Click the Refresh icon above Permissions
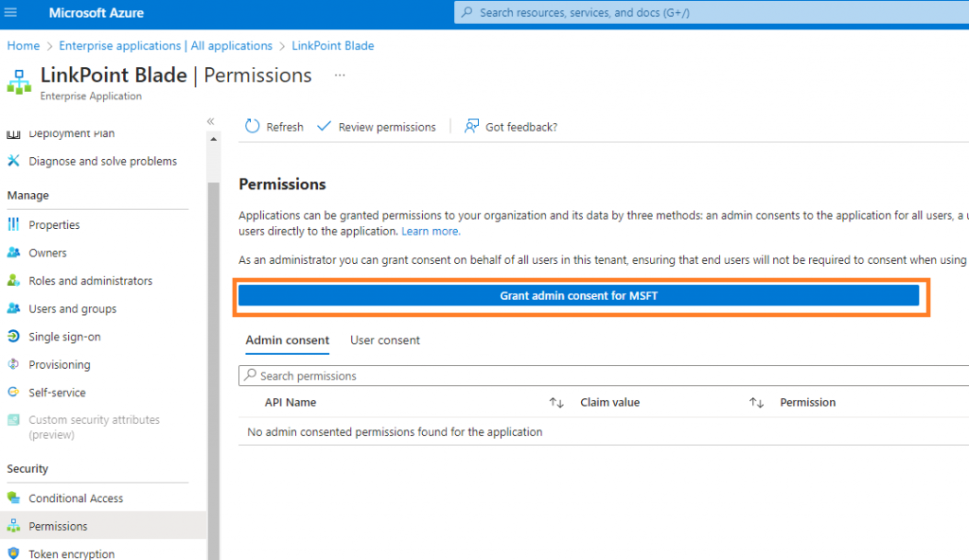The height and width of the screenshot is (560, 969). (251, 126)
